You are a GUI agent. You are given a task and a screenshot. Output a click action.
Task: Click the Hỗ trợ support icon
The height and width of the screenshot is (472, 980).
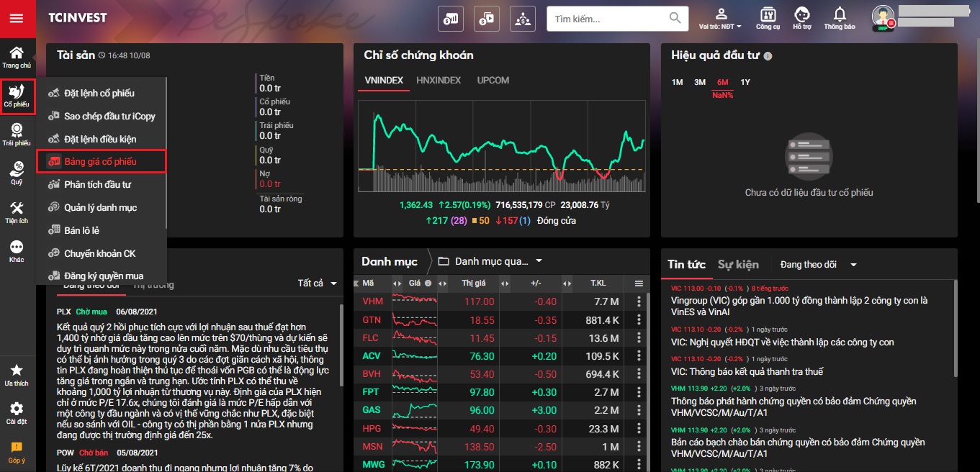point(801,19)
